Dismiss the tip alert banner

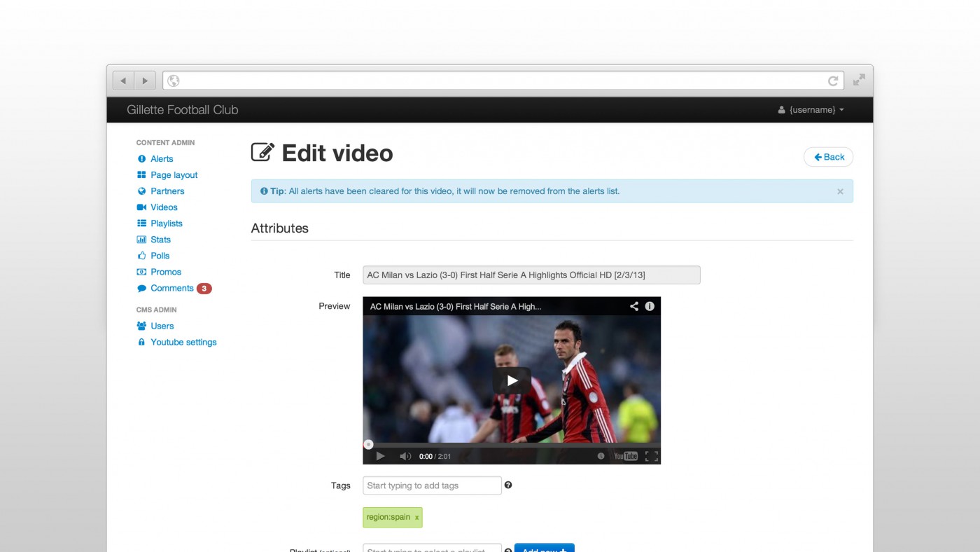tap(840, 191)
